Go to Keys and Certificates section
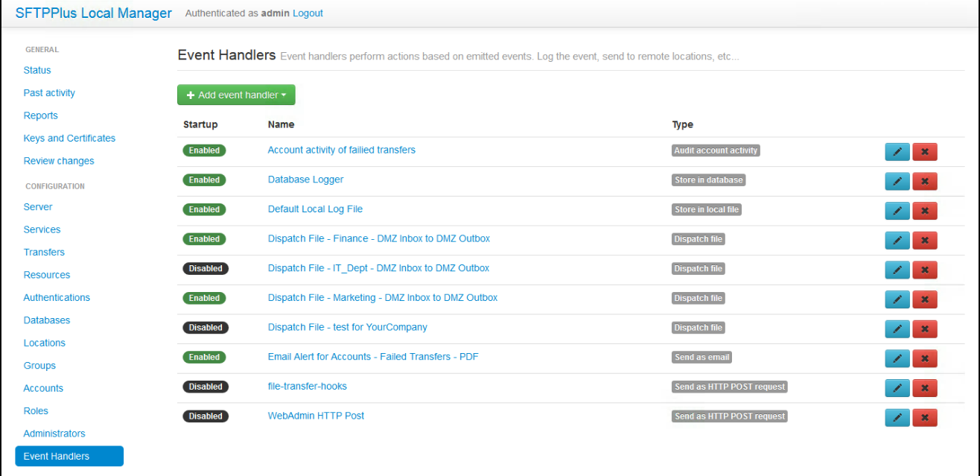Screen dimensions: 980x476 tap(69, 138)
